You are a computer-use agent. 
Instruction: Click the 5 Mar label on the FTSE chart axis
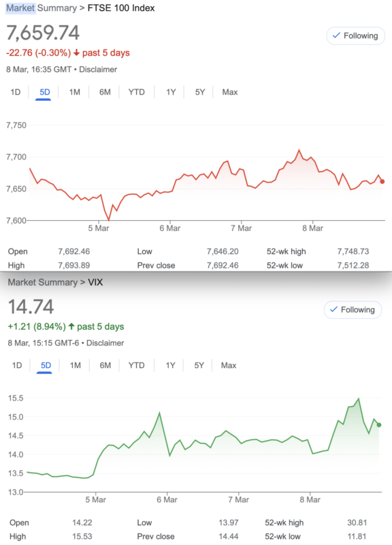coord(99,228)
